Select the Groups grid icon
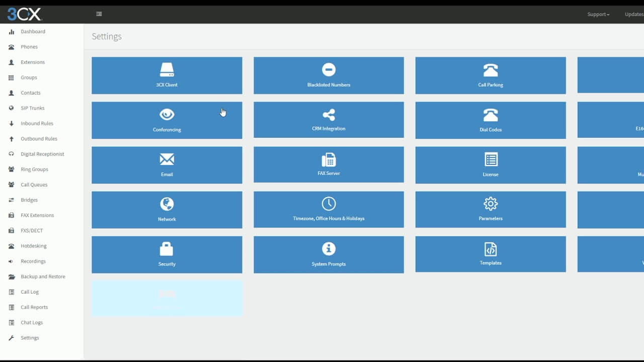644x362 pixels. point(11,77)
